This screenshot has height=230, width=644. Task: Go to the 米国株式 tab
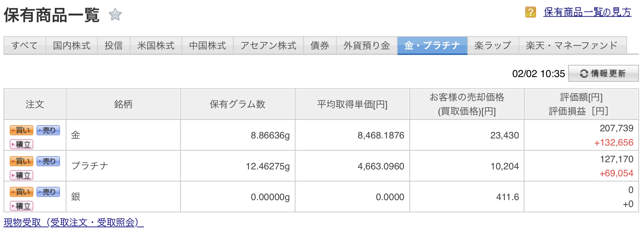(156, 46)
